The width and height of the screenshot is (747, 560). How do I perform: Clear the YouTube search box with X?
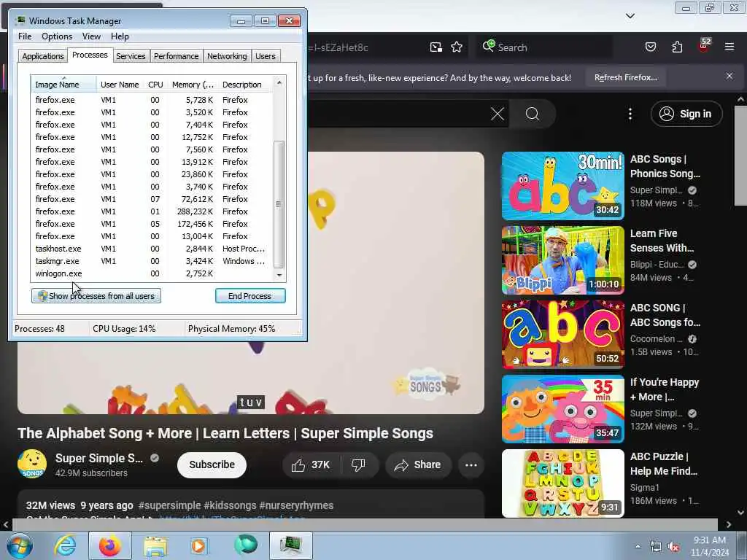pyautogui.click(x=498, y=114)
